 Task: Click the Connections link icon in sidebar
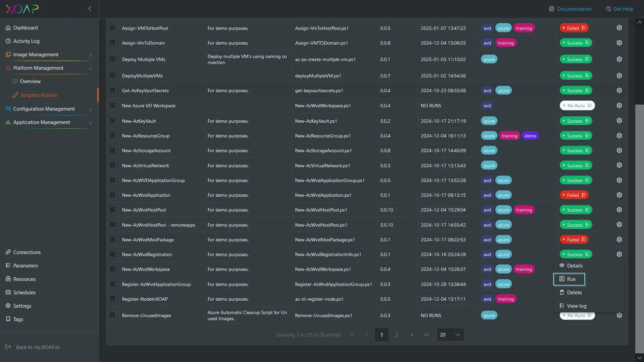[8, 252]
